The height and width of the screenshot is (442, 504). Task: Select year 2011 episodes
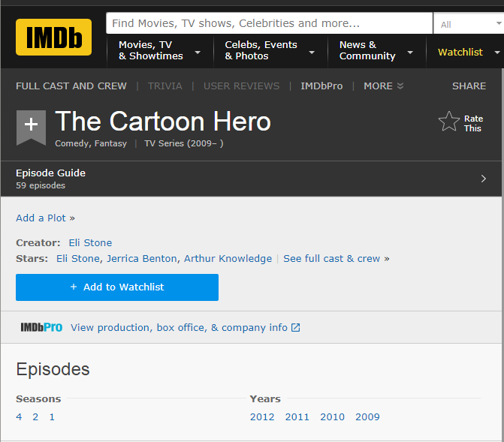click(297, 417)
